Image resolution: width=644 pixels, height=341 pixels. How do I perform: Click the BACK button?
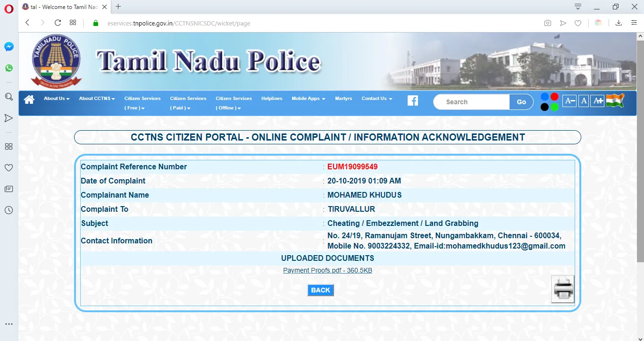[320, 290]
